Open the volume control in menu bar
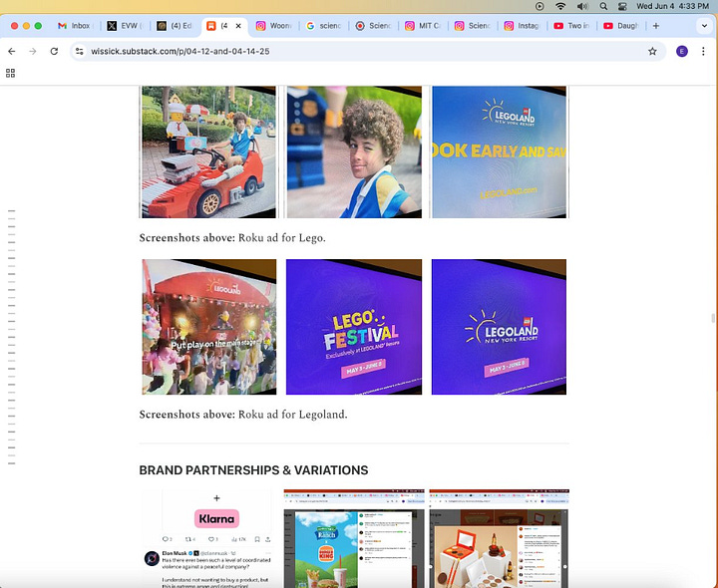 [x=582, y=6]
